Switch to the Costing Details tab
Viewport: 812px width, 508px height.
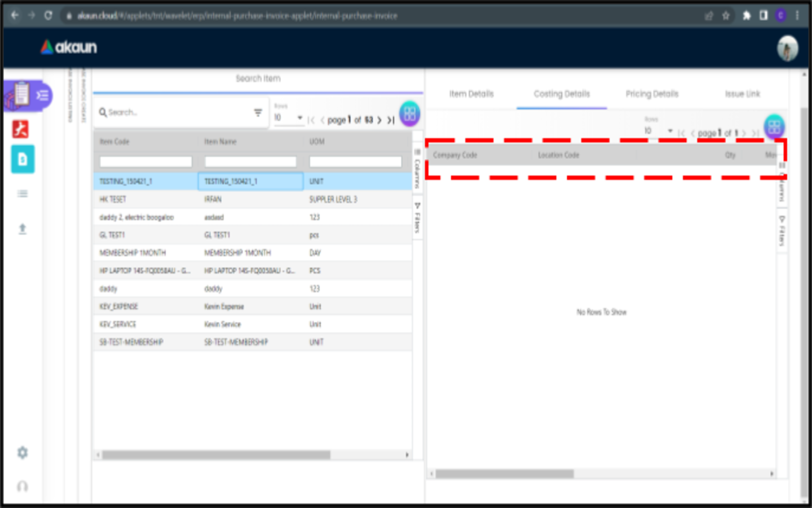[x=562, y=94]
